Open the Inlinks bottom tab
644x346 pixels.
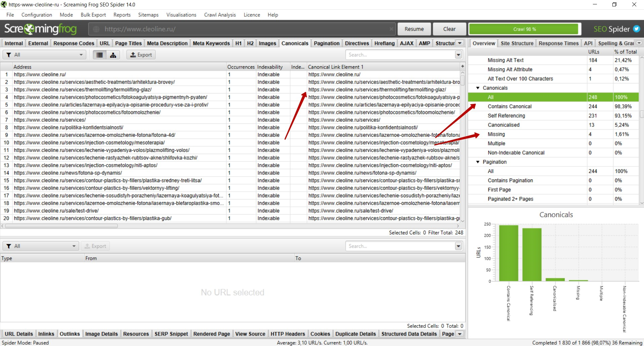46,334
